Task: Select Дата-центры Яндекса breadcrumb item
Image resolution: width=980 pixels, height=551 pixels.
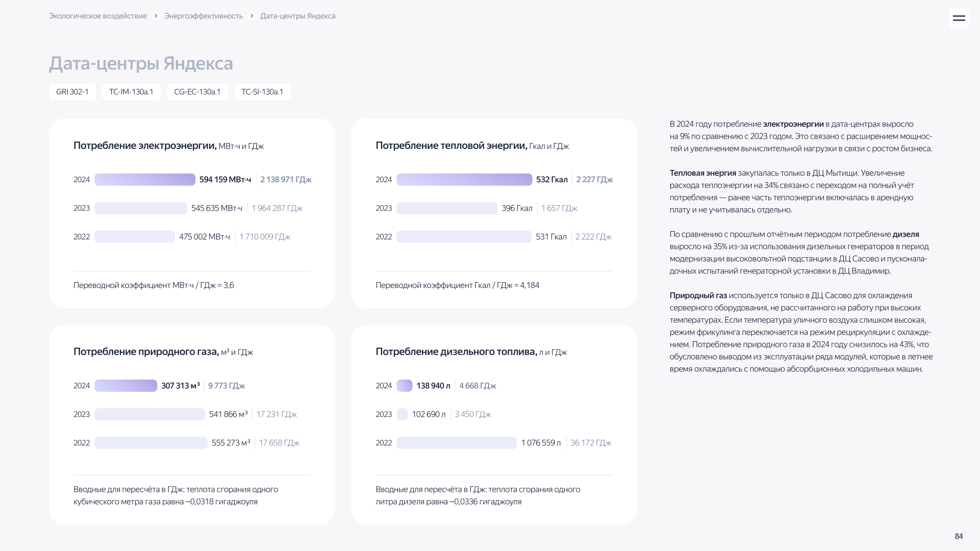Action: [x=298, y=16]
